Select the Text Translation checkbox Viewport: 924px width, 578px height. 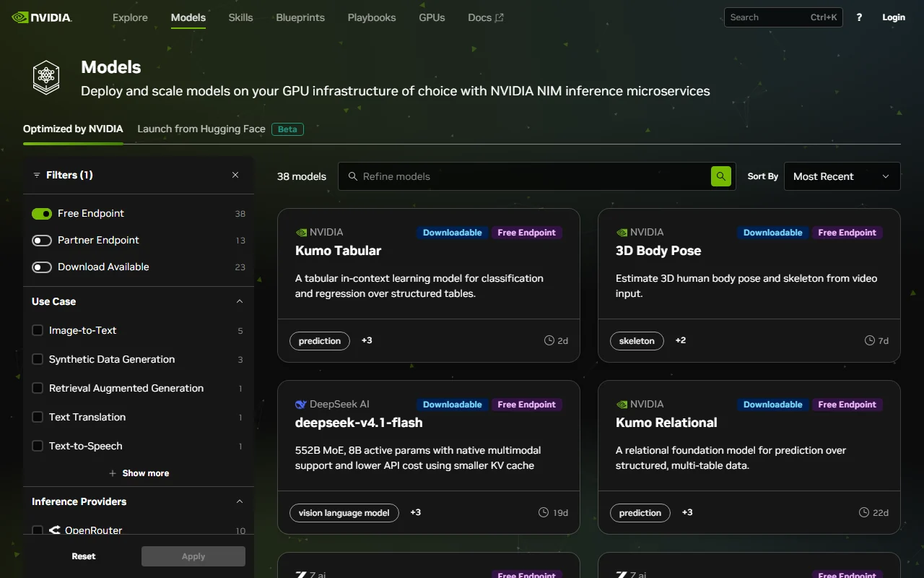38,417
